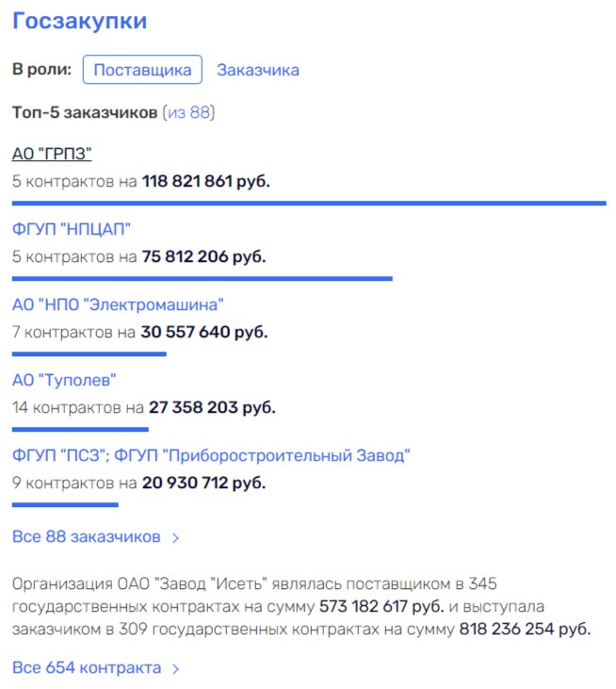Select the Поставщика role toggle
Image resolution: width=616 pixels, height=689 pixels.
click(142, 70)
